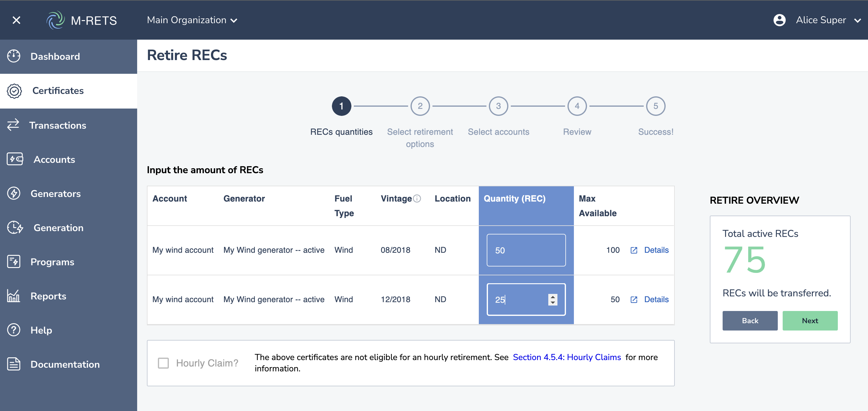Click the Transactions arrows icon
Viewport: 868px width, 411px height.
click(13, 125)
